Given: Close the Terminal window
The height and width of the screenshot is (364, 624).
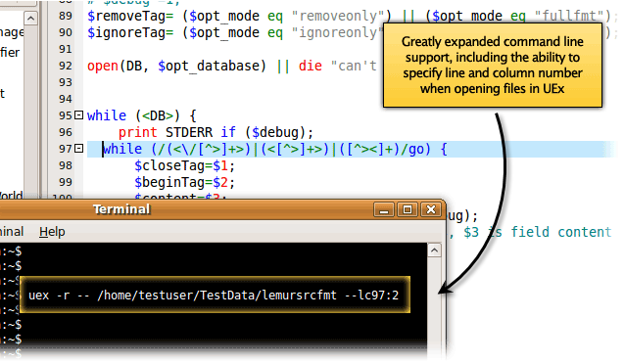Looking at the screenshot, I should tap(431, 209).
